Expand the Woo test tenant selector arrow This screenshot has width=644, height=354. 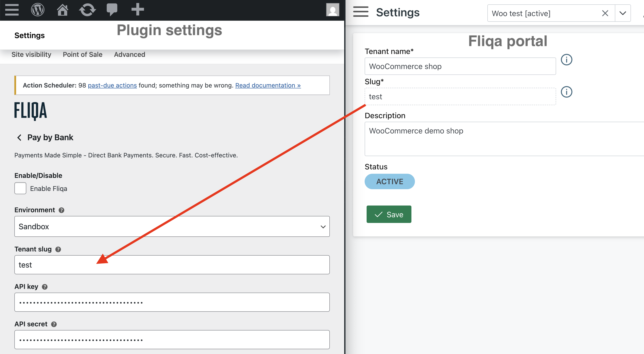pos(622,13)
